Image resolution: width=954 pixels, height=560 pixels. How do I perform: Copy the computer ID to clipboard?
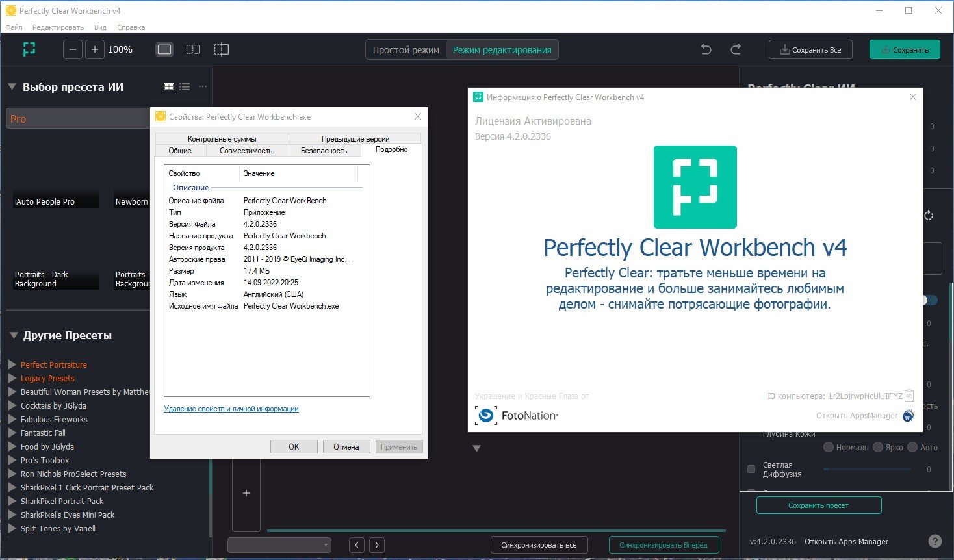click(909, 395)
